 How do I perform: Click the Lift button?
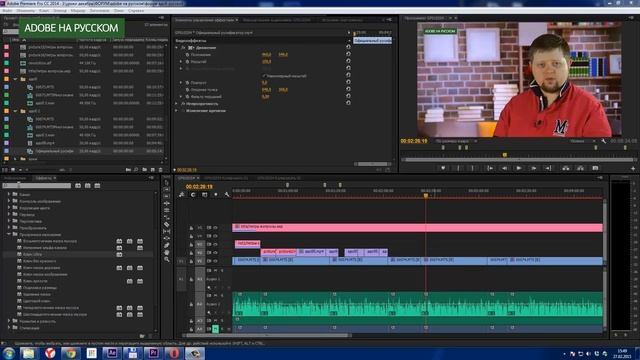(566, 168)
